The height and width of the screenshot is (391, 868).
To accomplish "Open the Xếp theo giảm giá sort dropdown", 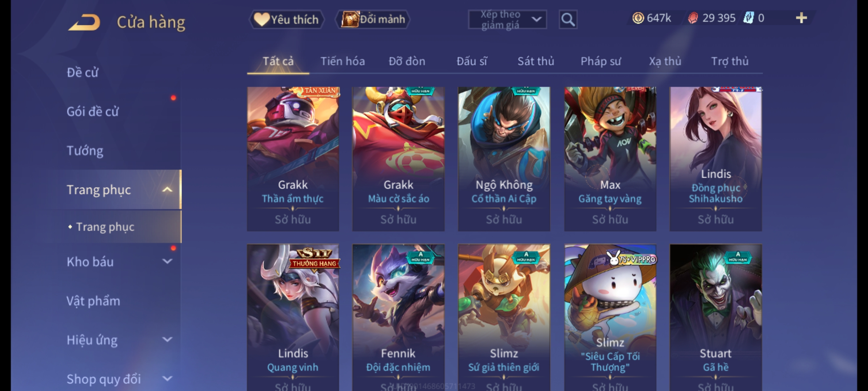I will point(507,20).
